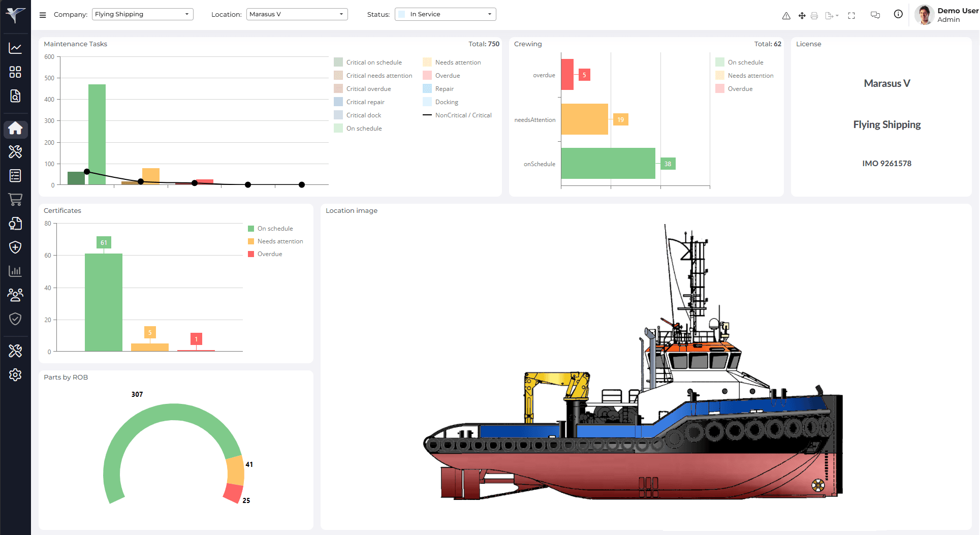Click the green onSchedule crewing bar

[608, 164]
